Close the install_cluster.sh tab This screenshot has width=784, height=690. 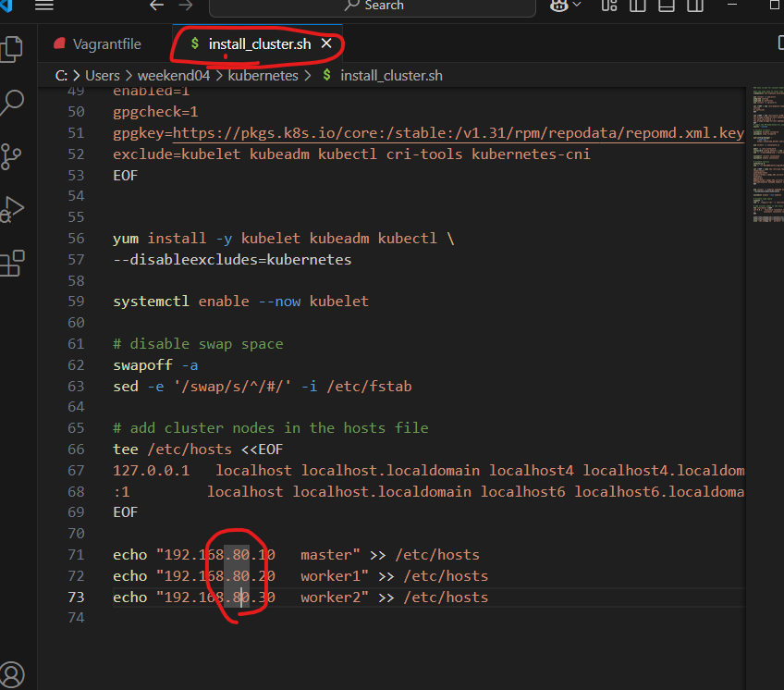click(326, 43)
